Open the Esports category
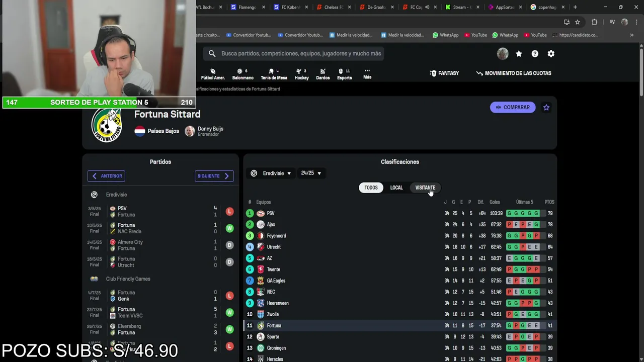The height and width of the screenshot is (362, 644). (x=344, y=74)
